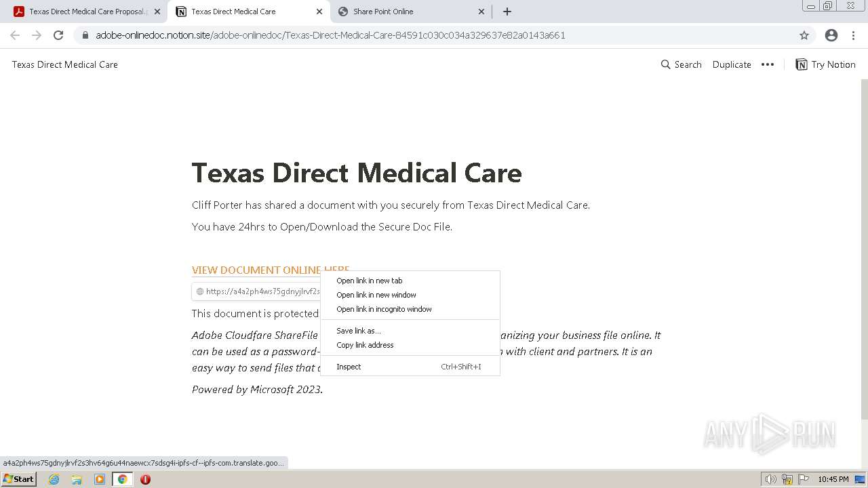Click the show desktop monitor icon
The image size is (868, 488).
click(860, 479)
